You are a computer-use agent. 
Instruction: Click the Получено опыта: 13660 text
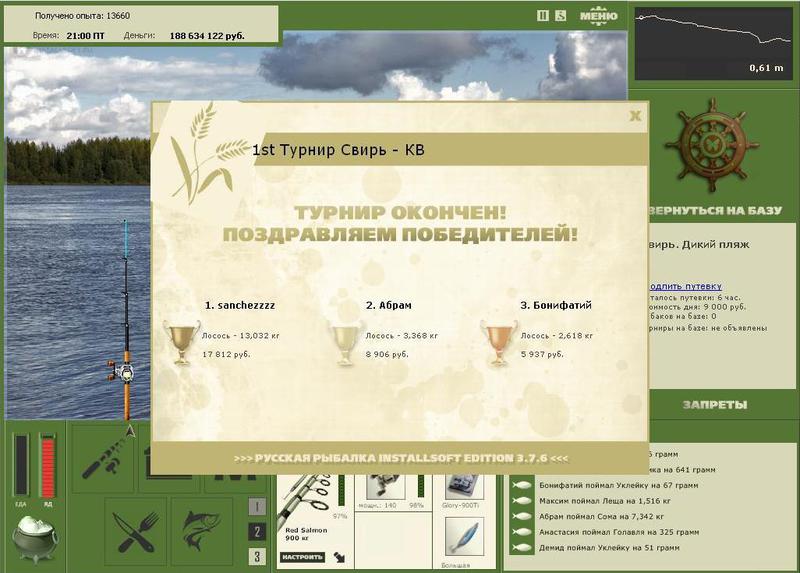point(82,16)
